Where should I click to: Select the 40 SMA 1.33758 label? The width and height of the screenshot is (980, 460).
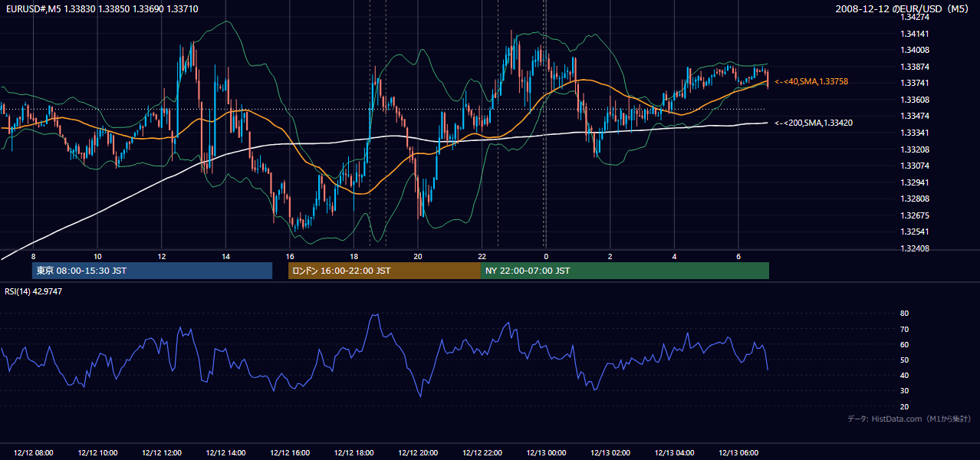tap(811, 81)
